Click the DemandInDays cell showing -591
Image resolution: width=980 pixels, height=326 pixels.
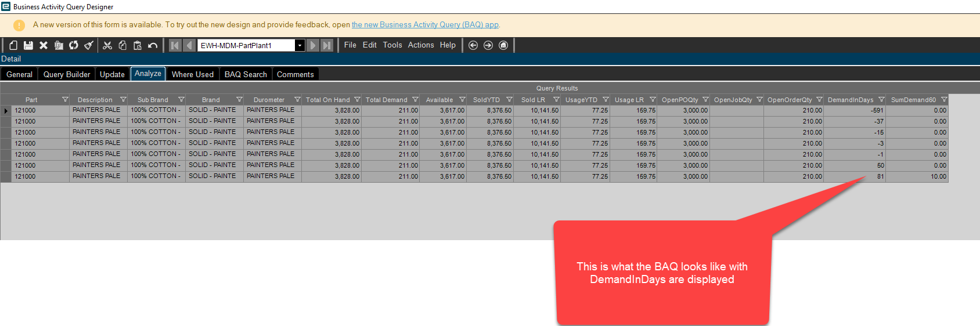[x=855, y=110]
